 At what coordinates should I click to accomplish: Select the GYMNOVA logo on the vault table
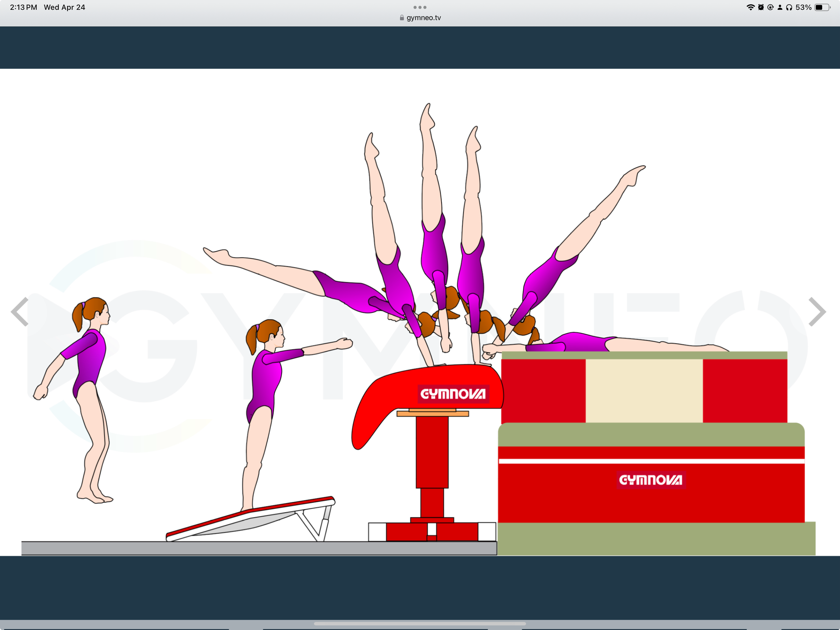[453, 394]
